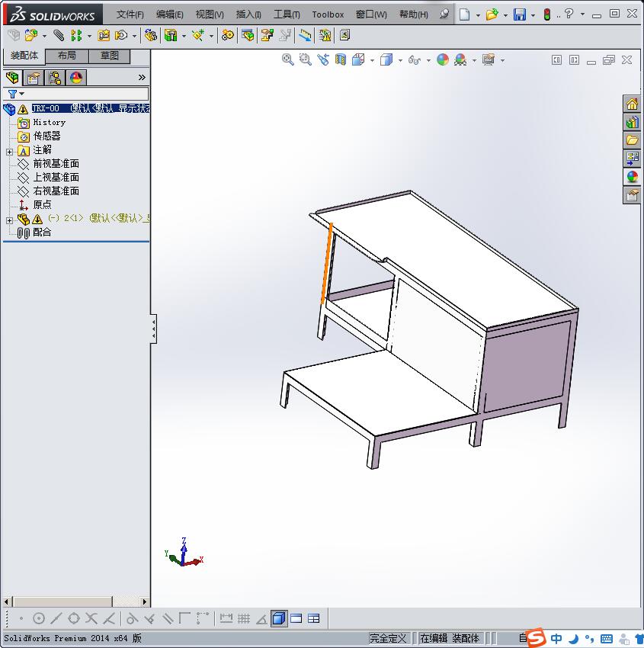644x648 pixels.
Task: Toggle the pushpin to keep menu visible
Action: (x=444, y=14)
